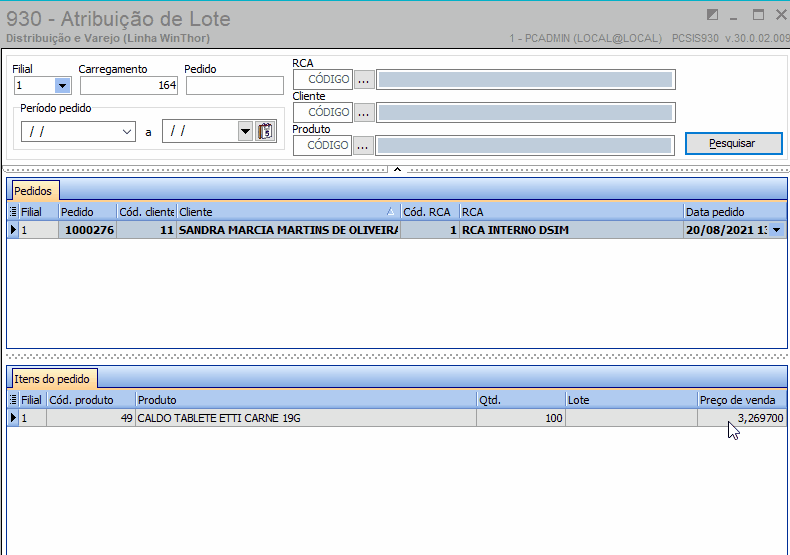
Task: Click the RCA description field
Action: point(525,80)
